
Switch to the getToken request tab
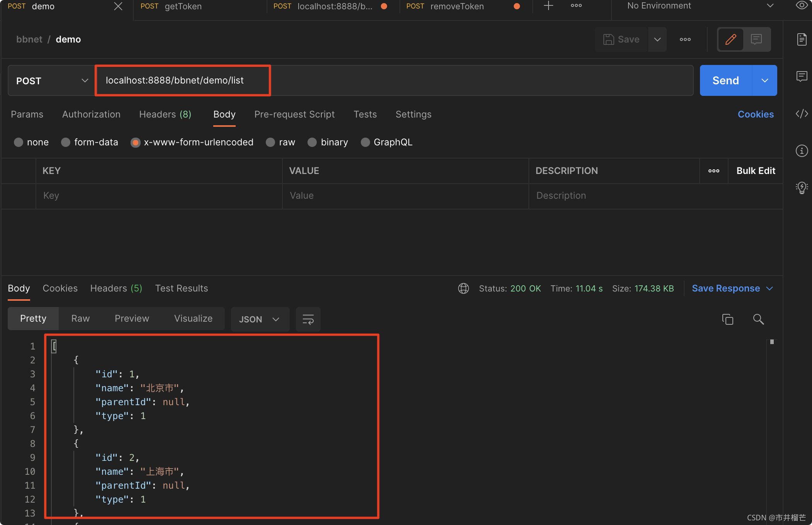coord(183,6)
